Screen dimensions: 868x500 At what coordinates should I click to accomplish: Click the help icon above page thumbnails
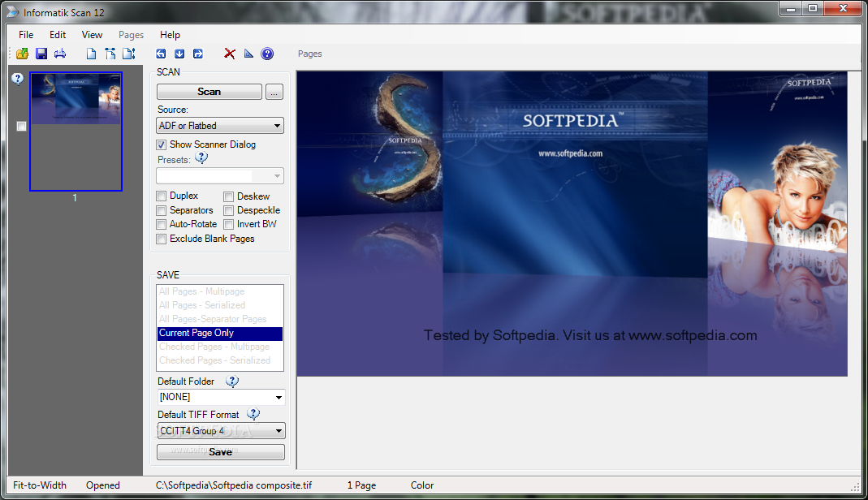click(18, 79)
